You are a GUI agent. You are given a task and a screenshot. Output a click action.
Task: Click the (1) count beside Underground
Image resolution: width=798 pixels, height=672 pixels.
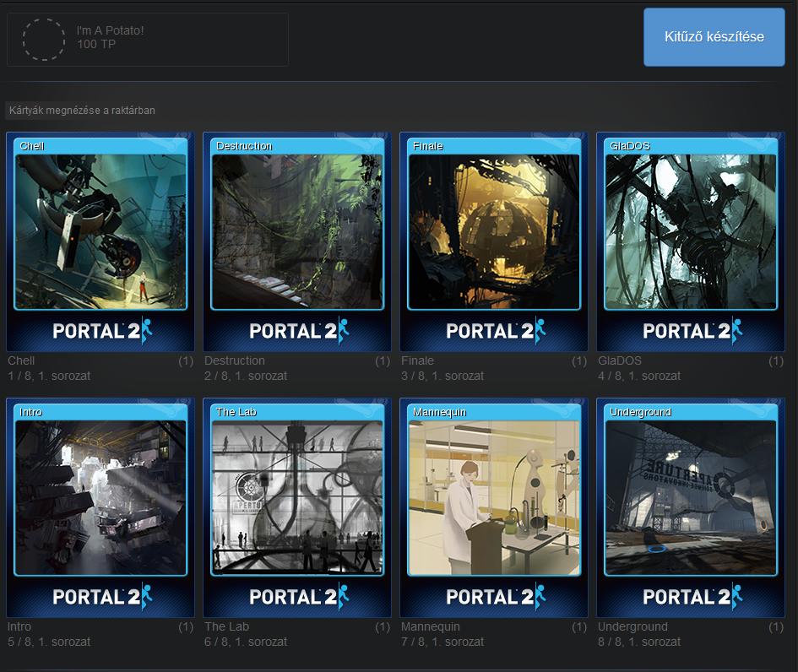click(x=776, y=627)
